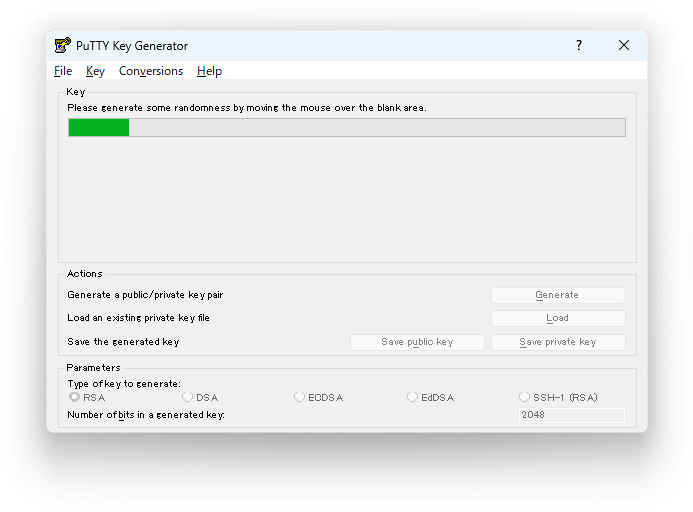Click the Generate button
The height and width of the screenshot is (512, 693).
coord(558,295)
